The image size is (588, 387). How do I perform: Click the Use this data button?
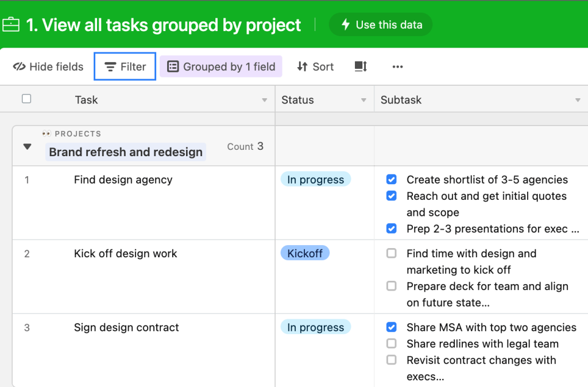[381, 25]
